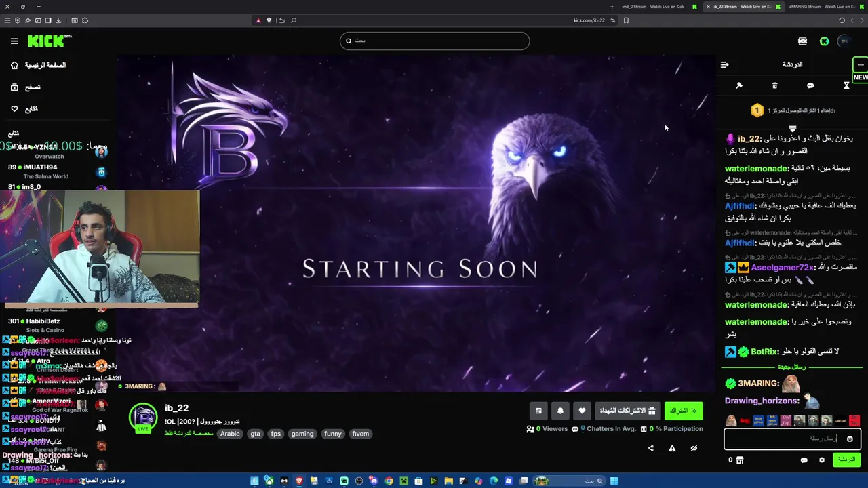
Task: Select the gta tag
Action: click(x=255, y=434)
